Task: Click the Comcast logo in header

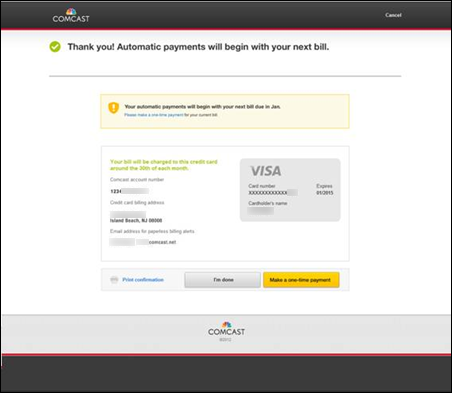Action: pos(71,15)
